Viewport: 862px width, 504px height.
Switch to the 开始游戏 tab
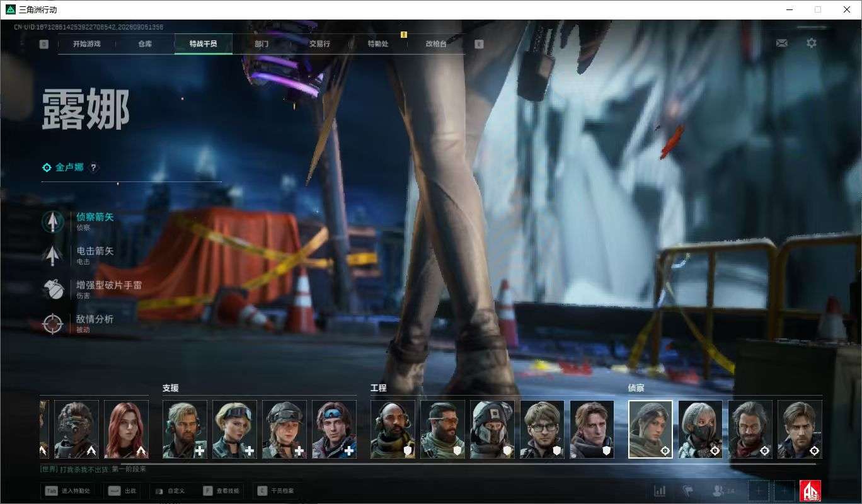(86, 44)
